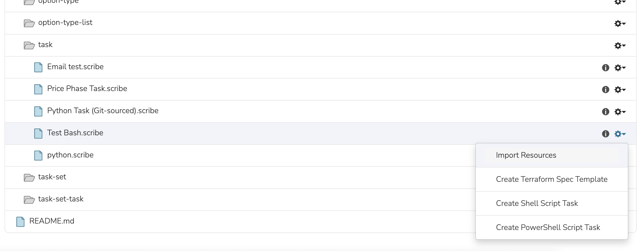Click the README.md file icon
The height and width of the screenshot is (251, 644).
coord(20,222)
